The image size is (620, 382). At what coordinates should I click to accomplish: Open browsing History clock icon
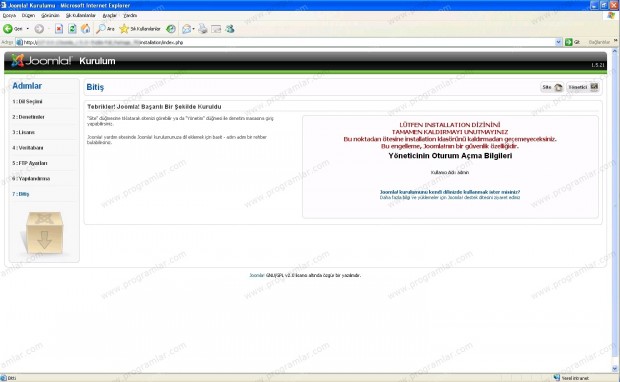(171, 29)
